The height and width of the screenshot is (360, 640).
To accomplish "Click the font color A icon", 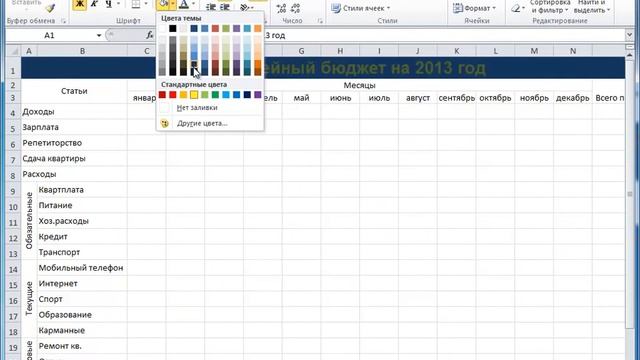I will (x=184, y=4).
